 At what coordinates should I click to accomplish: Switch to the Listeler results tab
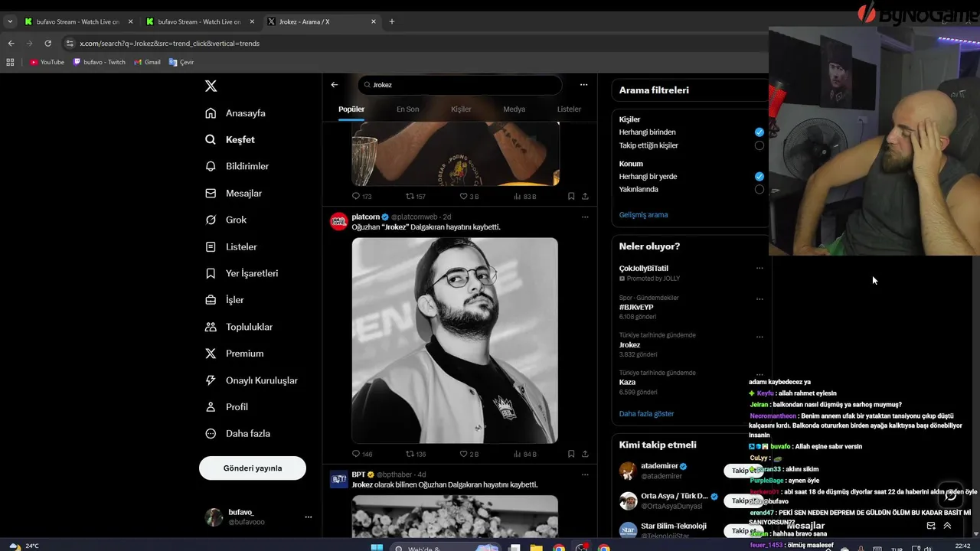point(569,109)
